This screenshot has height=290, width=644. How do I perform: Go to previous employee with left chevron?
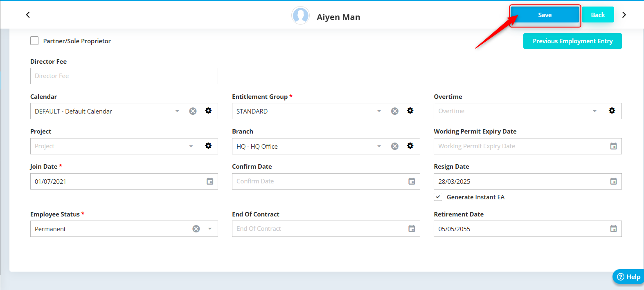pyautogui.click(x=28, y=15)
